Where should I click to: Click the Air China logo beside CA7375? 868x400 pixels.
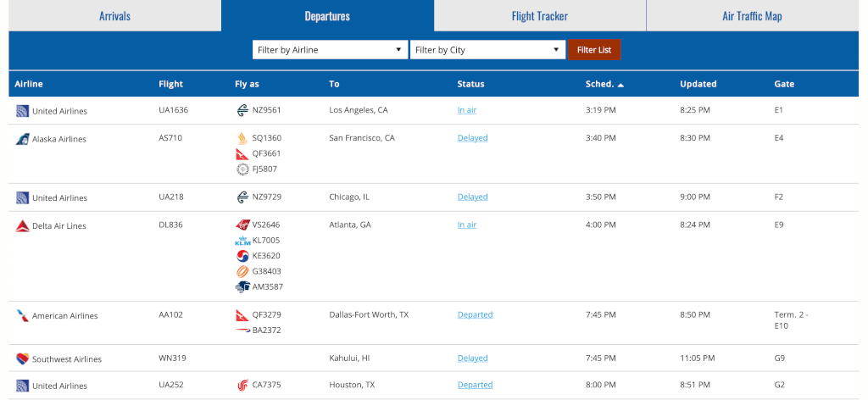pyautogui.click(x=242, y=385)
